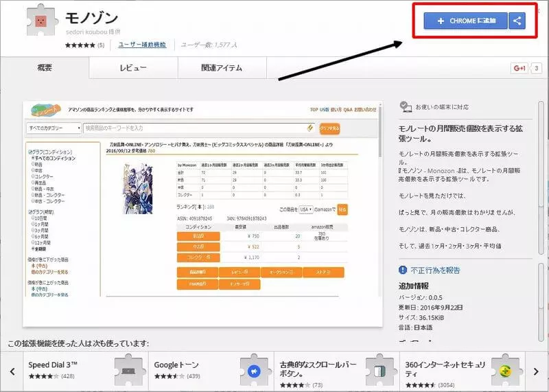
Task: Click the screenshot's inner vertical scrollbar
Action: coord(379,131)
